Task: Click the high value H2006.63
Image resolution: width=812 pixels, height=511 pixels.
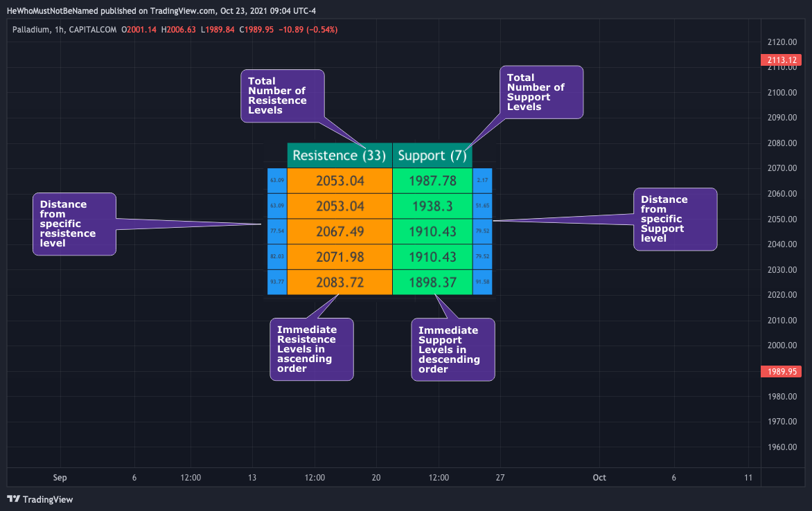Action: tap(179, 30)
